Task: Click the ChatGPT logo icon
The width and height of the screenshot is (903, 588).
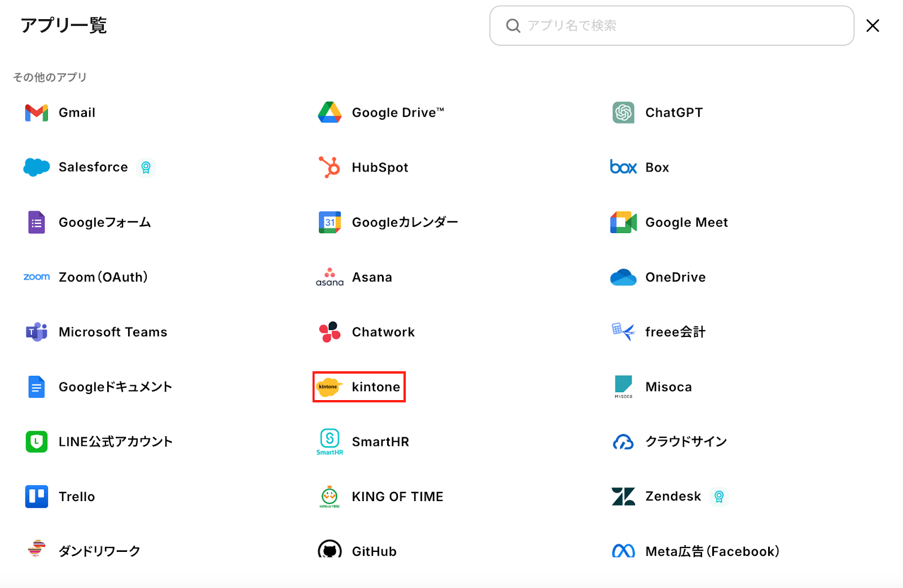Action: click(x=623, y=113)
